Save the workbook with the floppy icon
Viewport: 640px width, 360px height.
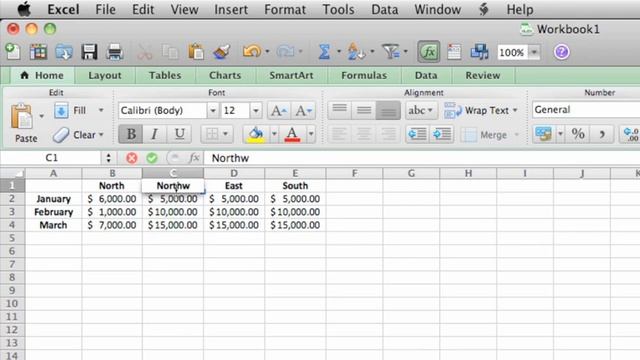[89, 52]
